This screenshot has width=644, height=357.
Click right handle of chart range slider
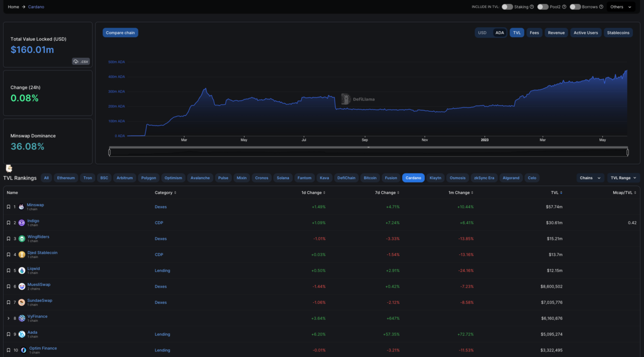pos(627,152)
